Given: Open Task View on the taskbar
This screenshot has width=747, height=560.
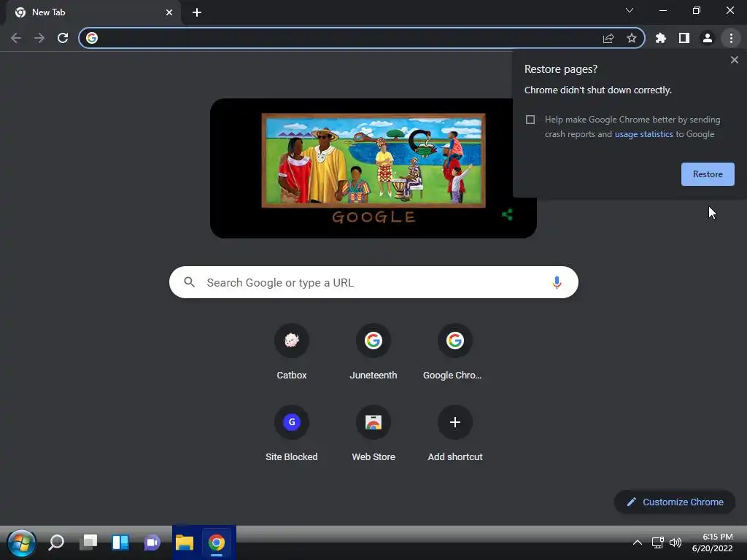Looking at the screenshot, I should pyautogui.click(x=88, y=542).
